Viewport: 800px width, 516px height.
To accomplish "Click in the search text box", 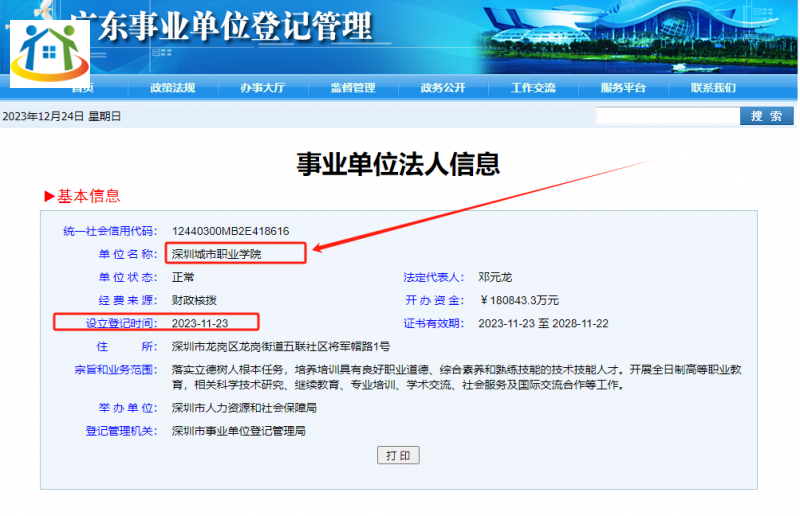I will pyautogui.click(x=666, y=116).
